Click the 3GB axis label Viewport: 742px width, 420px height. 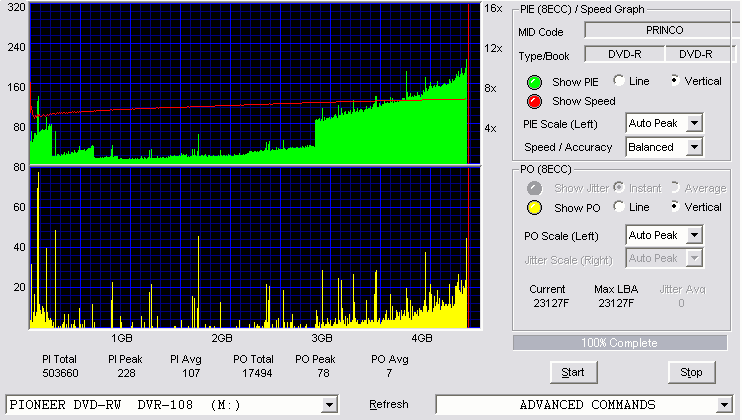pyautogui.click(x=322, y=338)
